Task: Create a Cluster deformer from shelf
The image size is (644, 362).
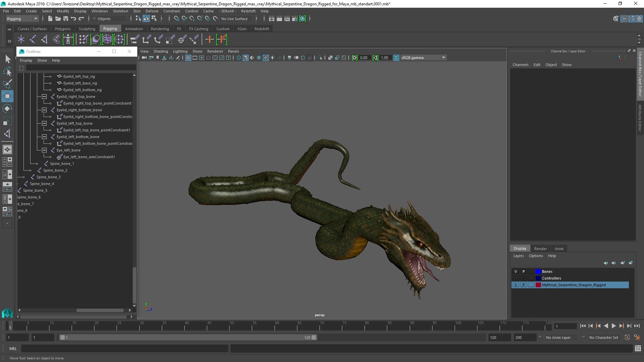Action: coord(119,40)
